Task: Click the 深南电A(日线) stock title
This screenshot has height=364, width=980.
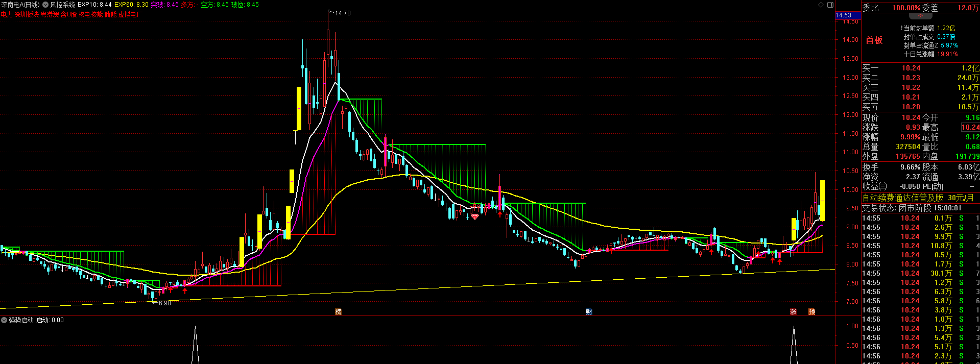Action: (20, 5)
